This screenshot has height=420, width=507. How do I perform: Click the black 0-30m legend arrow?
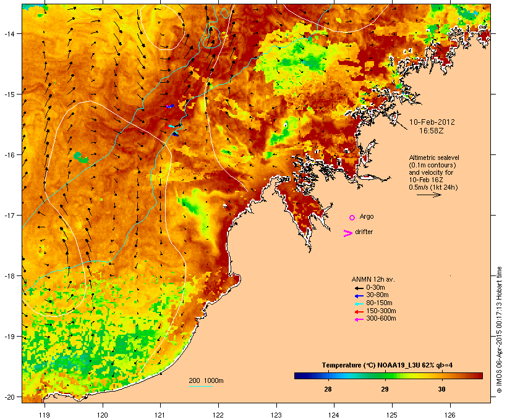point(359,288)
